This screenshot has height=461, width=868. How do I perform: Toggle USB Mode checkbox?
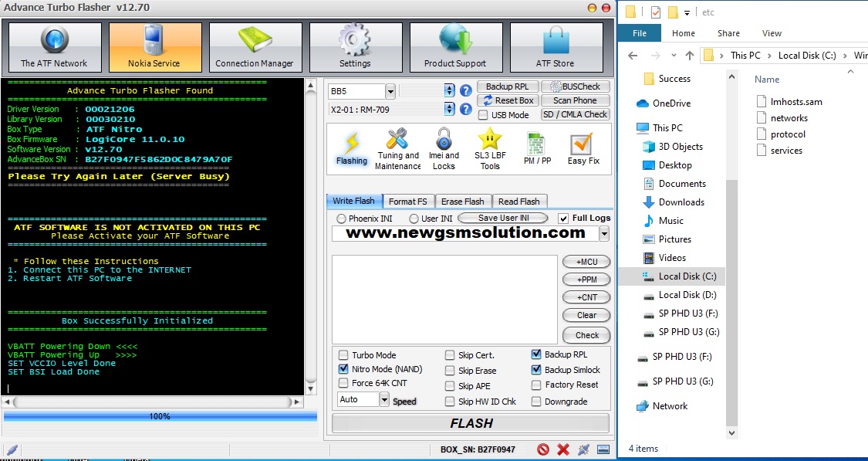483,115
